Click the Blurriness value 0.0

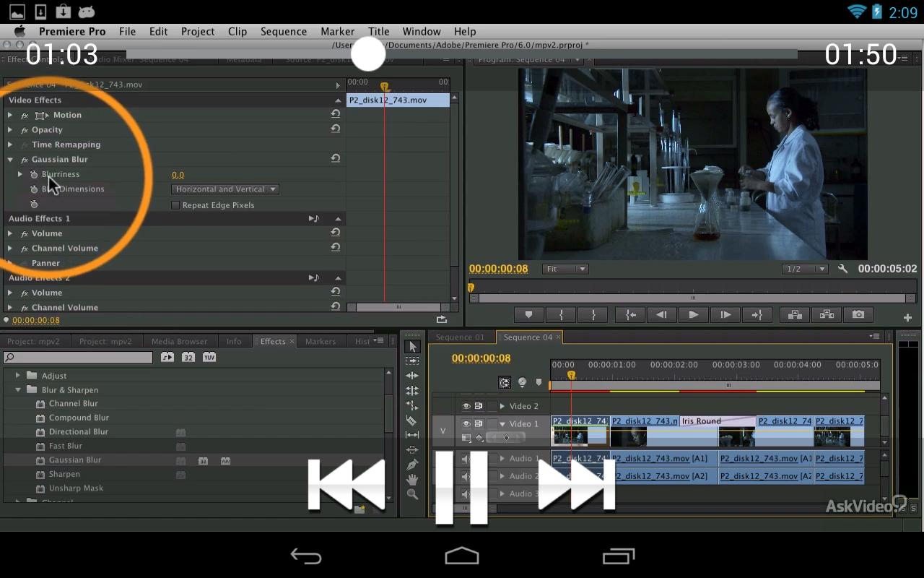tap(178, 175)
